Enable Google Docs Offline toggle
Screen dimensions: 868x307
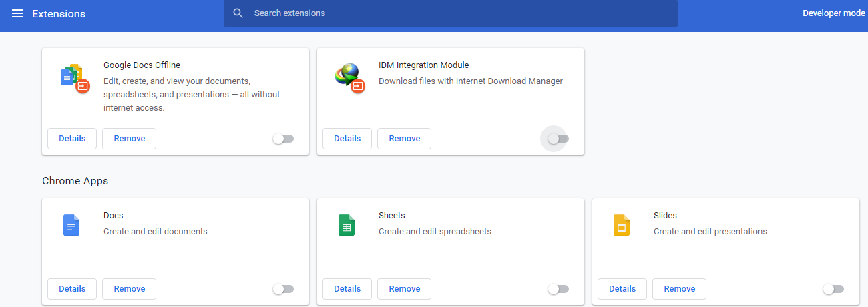tap(283, 139)
